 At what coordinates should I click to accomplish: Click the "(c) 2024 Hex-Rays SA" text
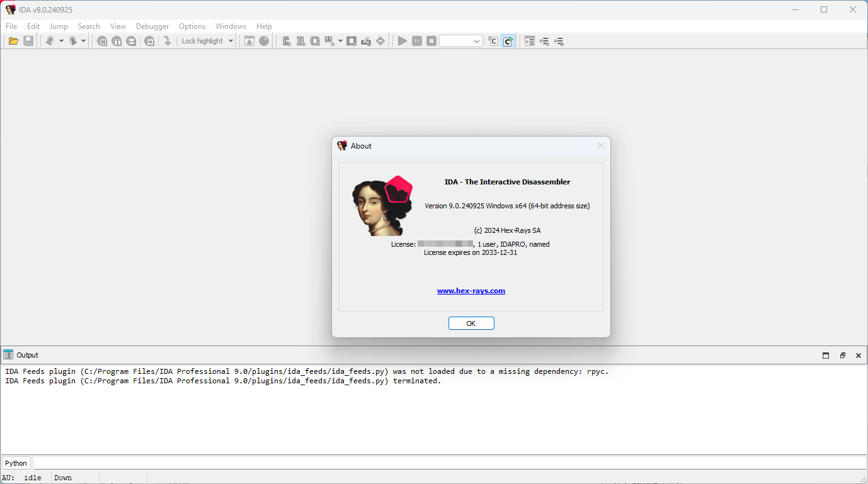coord(507,230)
